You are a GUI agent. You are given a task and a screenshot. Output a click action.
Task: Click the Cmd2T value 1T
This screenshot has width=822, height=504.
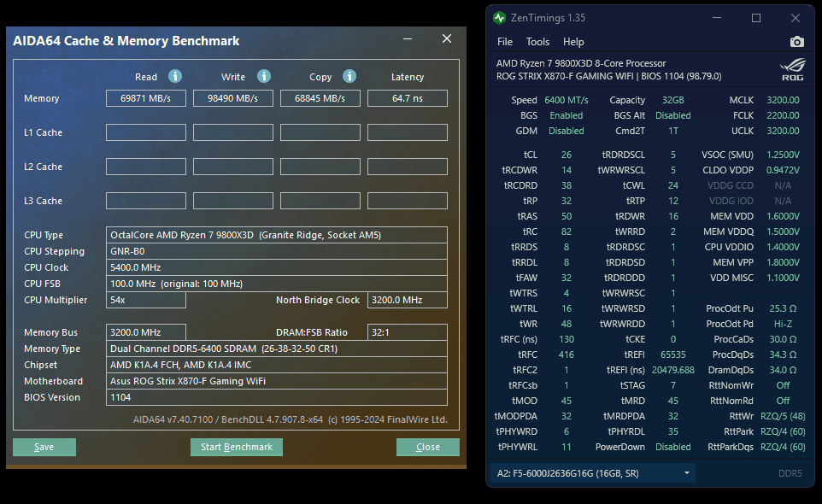tap(673, 131)
